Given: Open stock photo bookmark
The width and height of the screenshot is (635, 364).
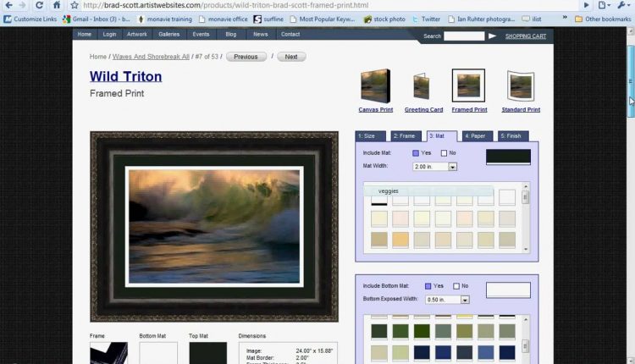Looking at the screenshot, I should (384, 19).
